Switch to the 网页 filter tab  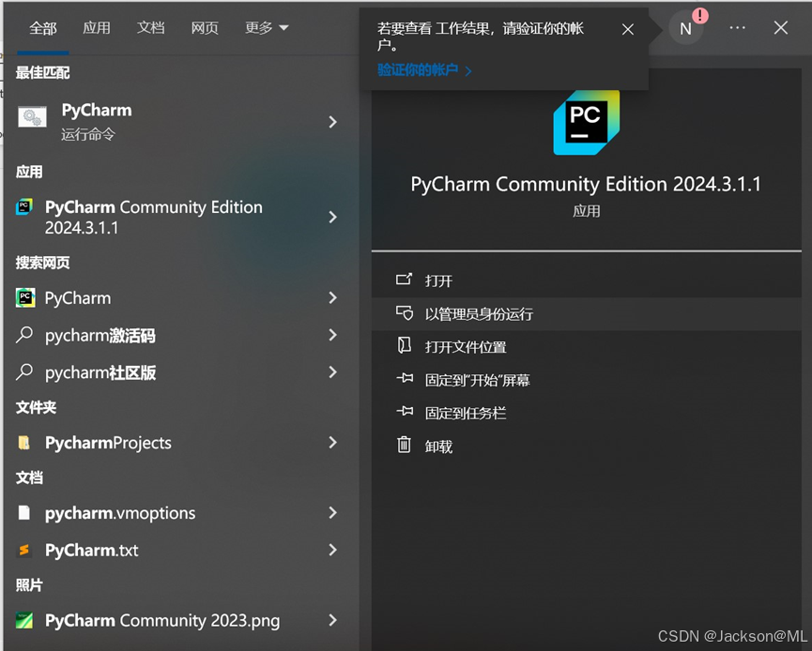click(x=205, y=28)
